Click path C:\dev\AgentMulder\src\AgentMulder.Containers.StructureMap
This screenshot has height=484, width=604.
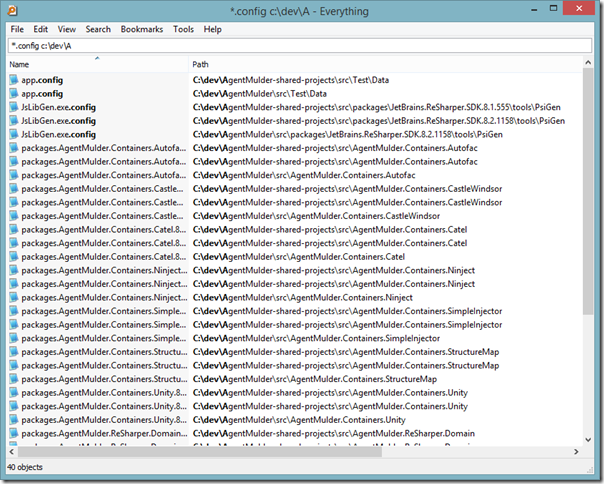point(315,379)
